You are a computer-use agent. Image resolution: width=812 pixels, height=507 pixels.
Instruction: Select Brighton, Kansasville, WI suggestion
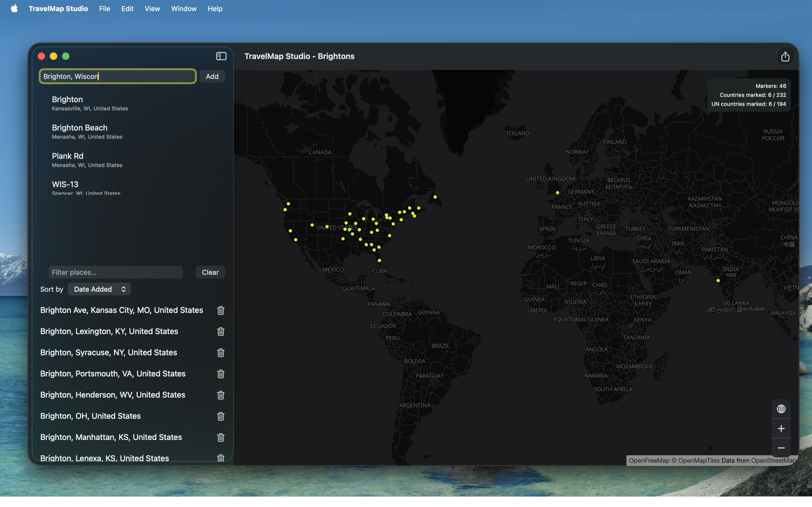(90, 103)
